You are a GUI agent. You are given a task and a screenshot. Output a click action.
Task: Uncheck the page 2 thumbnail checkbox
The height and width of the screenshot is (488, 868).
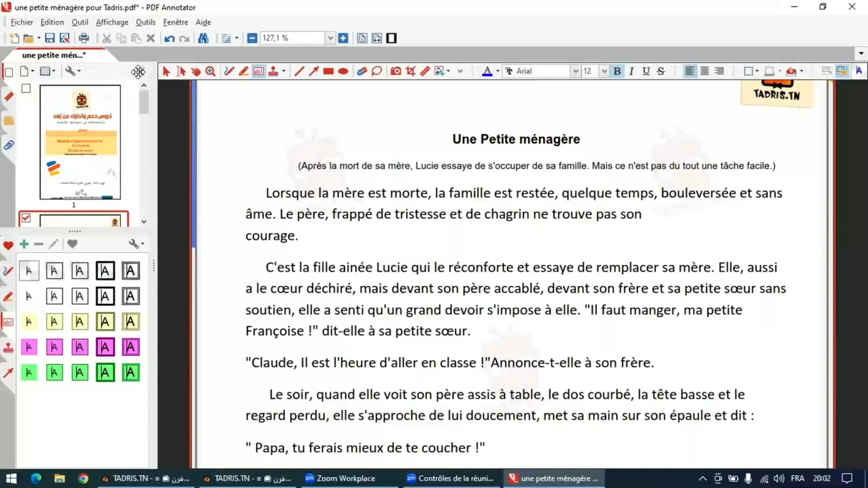tap(26, 218)
